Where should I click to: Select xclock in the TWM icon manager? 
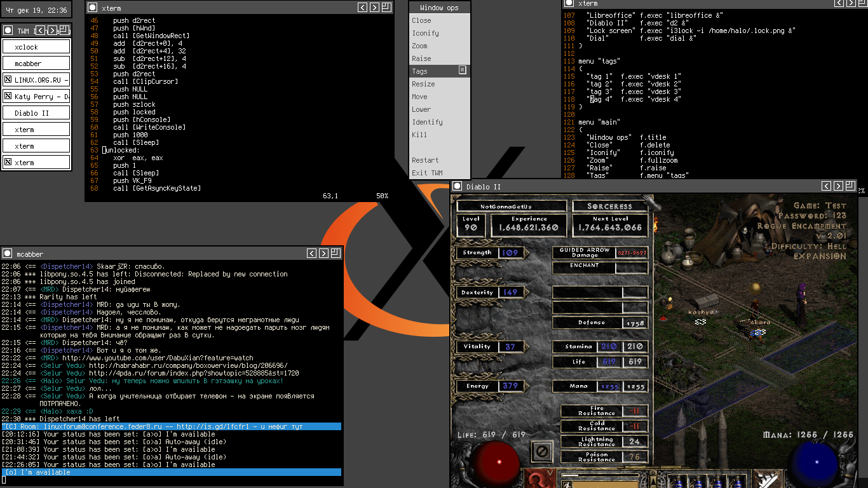(36, 47)
